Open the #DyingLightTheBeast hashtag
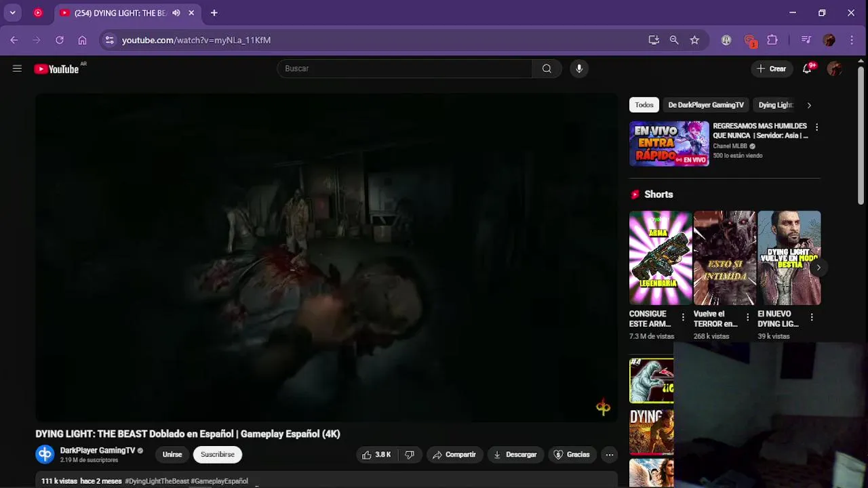The width and height of the screenshot is (868, 488). pos(157,481)
